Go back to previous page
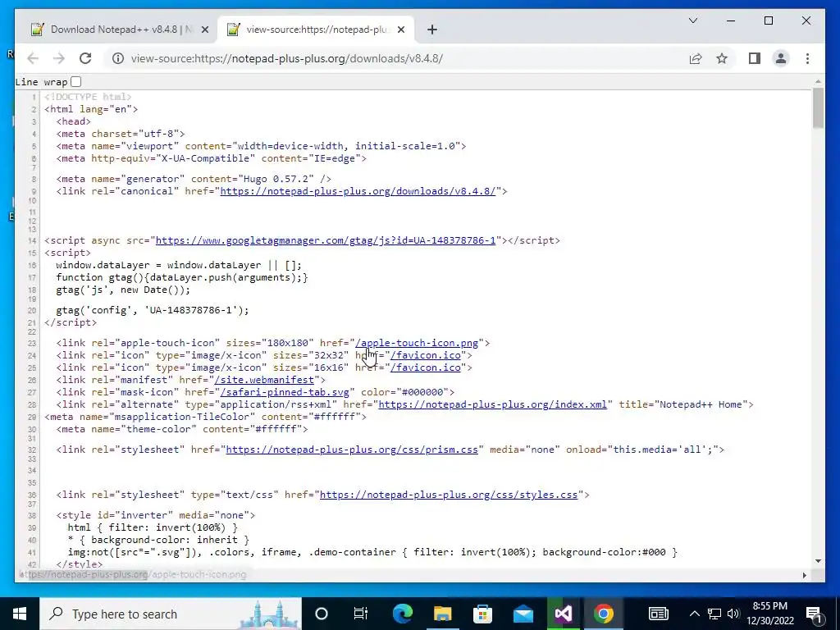840x630 pixels. (x=33, y=58)
